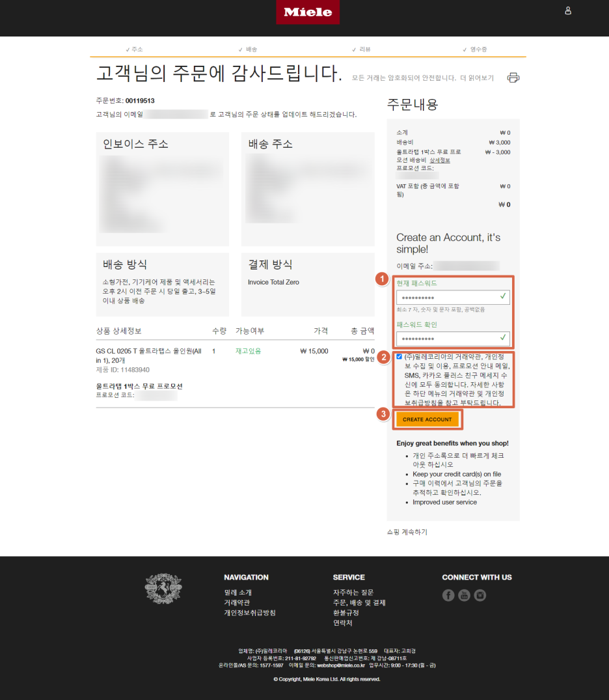Click the webshop@miele.co.kr email text
This screenshot has width=609, height=700.
pos(341,665)
